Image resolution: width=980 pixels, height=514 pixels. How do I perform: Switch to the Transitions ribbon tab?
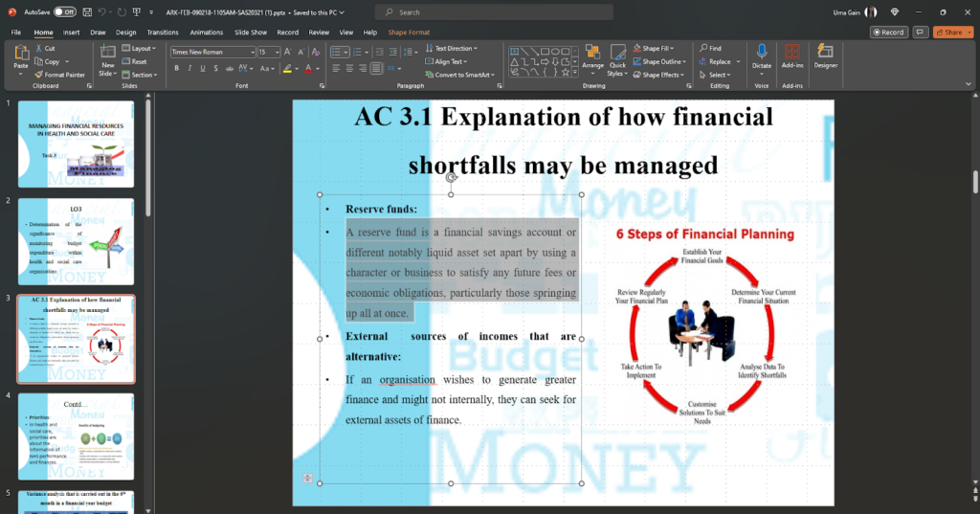point(163,32)
